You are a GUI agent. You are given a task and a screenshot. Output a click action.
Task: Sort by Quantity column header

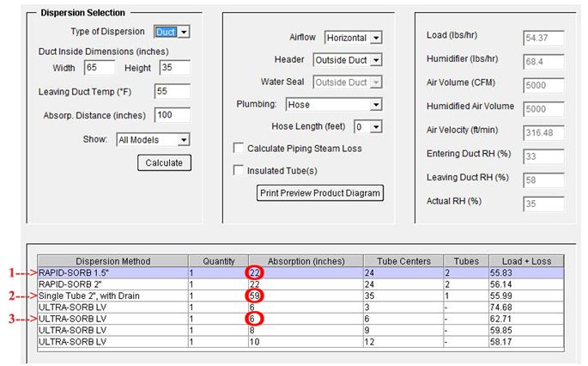219,261
